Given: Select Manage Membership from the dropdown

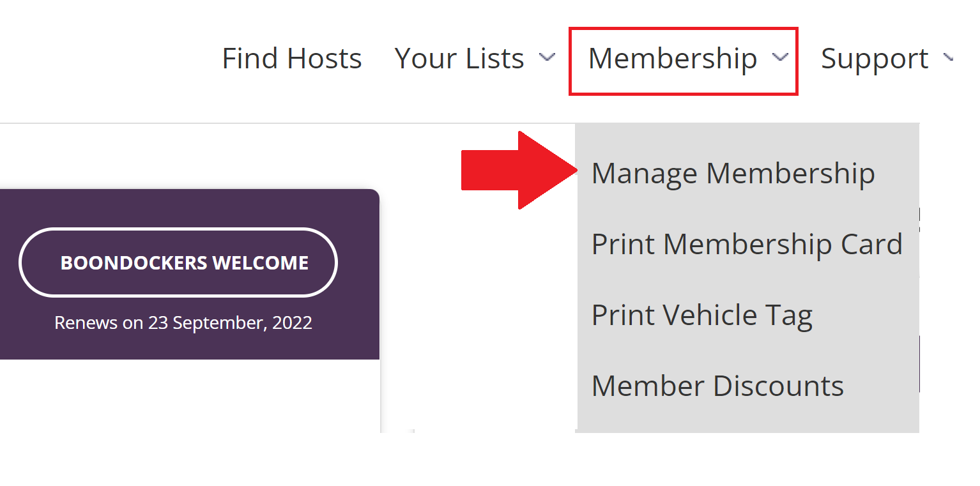Looking at the screenshot, I should 733,174.
